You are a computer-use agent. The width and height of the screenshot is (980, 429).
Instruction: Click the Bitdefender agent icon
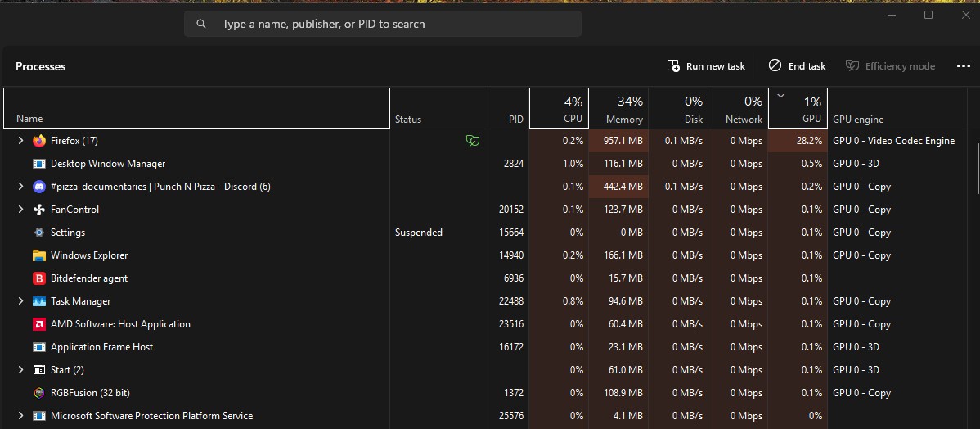[39, 278]
